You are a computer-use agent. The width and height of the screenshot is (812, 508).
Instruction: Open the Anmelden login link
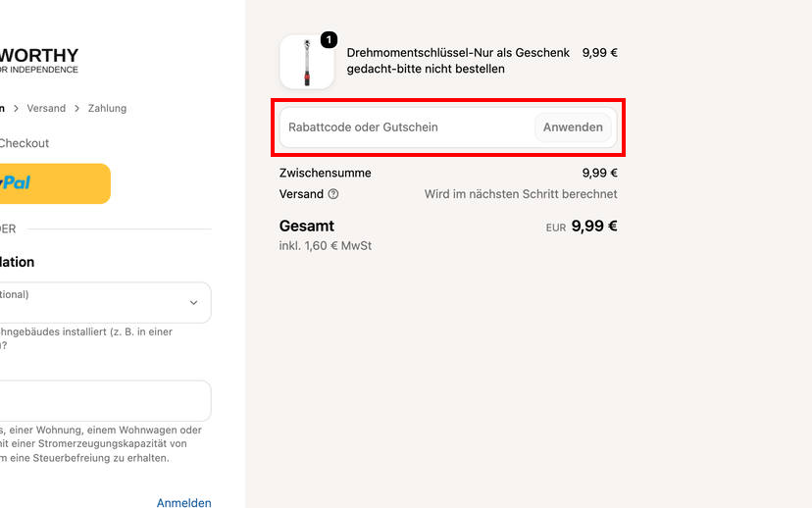(183, 502)
